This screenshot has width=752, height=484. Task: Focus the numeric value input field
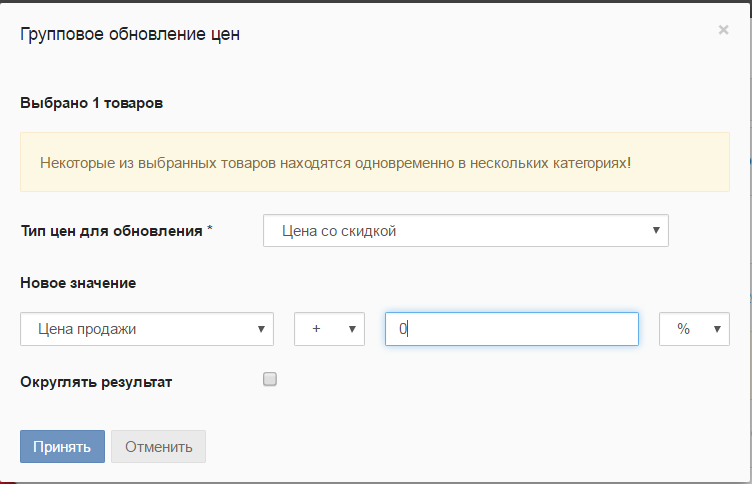(512, 329)
